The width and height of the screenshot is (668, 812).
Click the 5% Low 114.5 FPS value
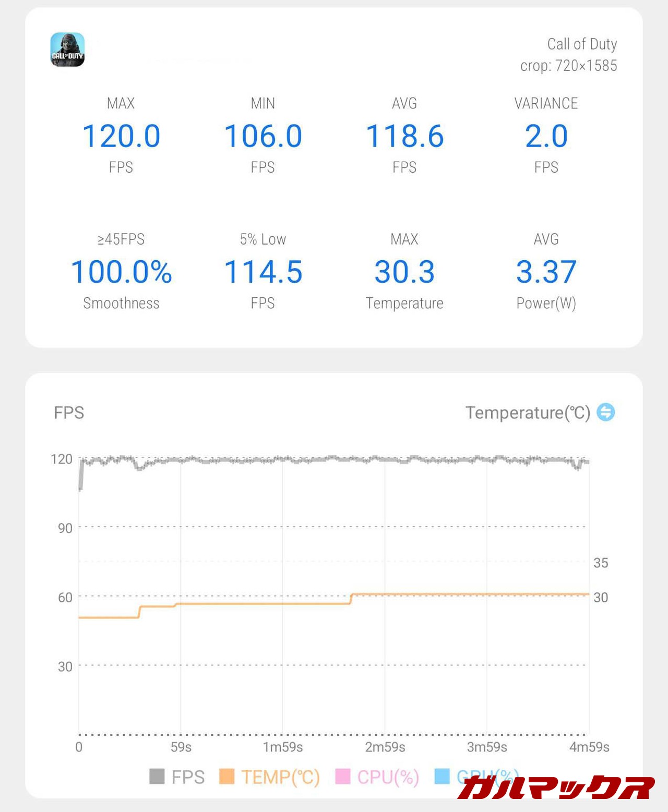click(263, 272)
